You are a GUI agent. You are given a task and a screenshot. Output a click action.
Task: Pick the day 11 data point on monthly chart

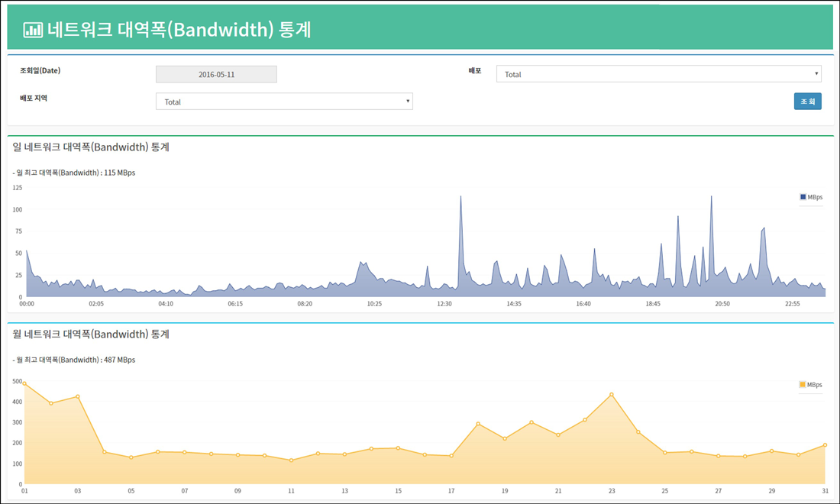[x=291, y=460]
